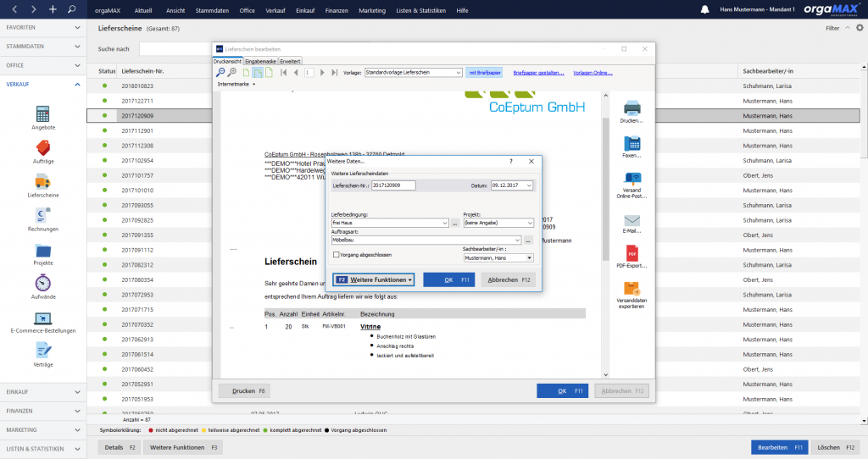Open the Lieferscheine module icon
The image size is (868, 459).
[x=42, y=182]
